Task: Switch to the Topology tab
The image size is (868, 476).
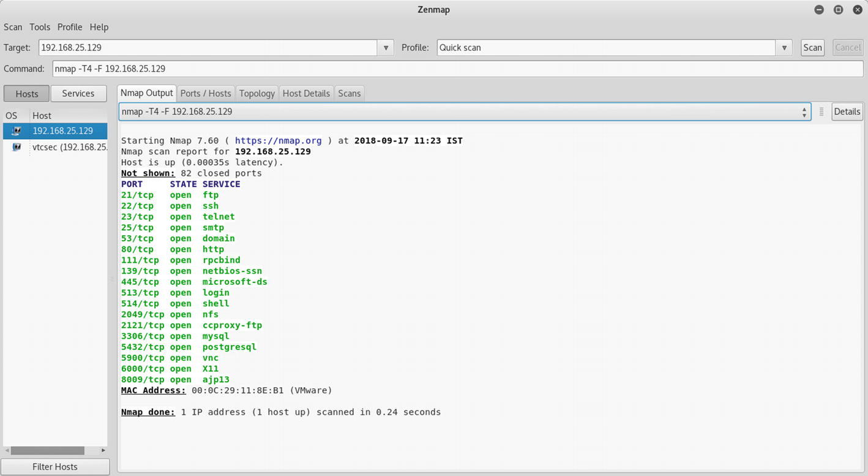Action: point(257,93)
